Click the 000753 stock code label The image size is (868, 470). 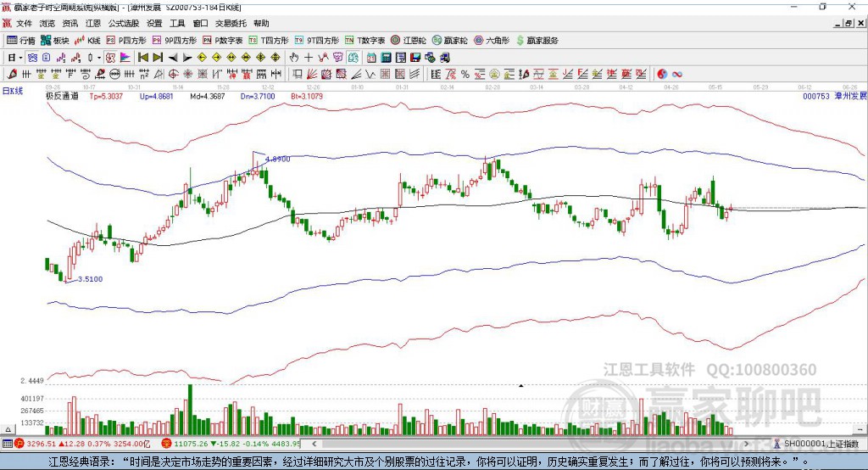click(x=816, y=97)
